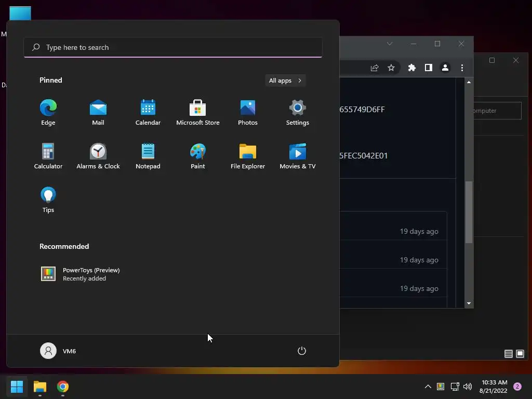
Task: Click the Recommended section heading
Action: tap(64, 246)
